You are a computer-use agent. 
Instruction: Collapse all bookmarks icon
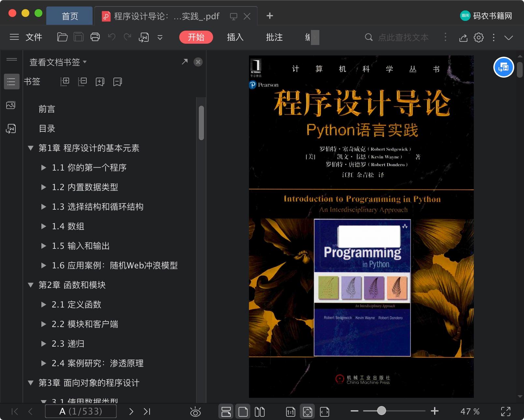(x=82, y=82)
